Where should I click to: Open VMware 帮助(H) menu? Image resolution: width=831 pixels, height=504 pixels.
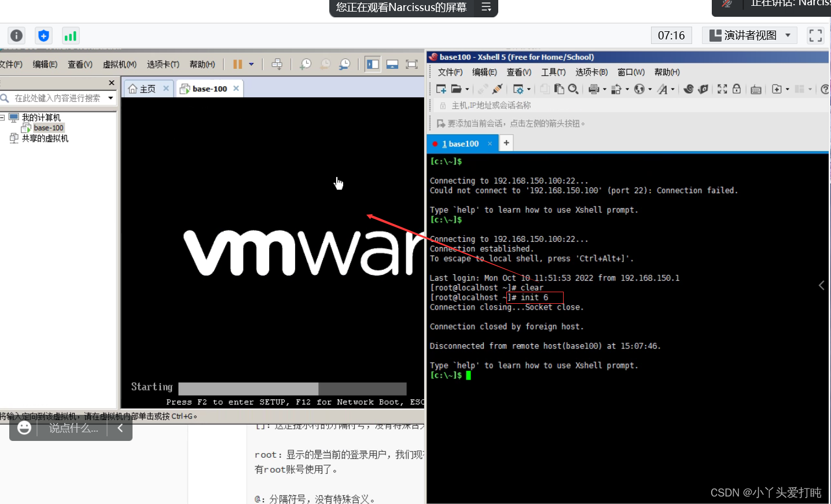pyautogui.click(x=202, y=64)
